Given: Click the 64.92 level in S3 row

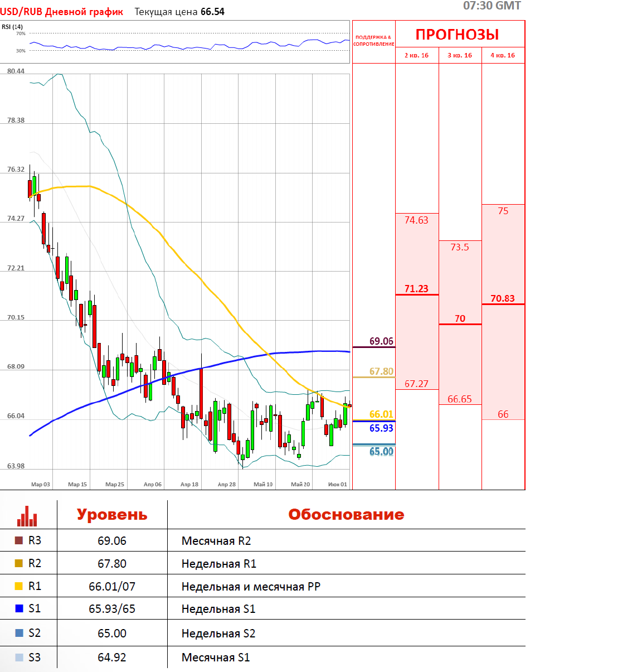Looking at the screenshot, I should click(112, 658).
